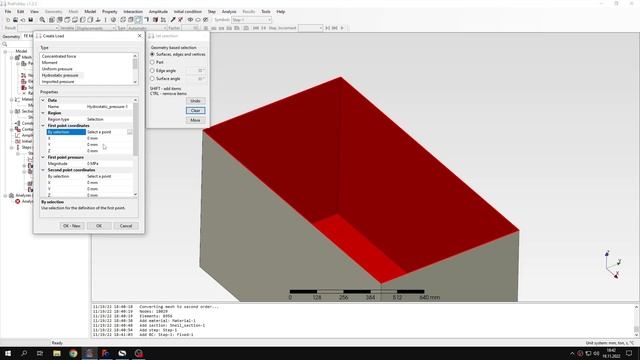Click the load Type list scrollbar
Viewport: 640px width, 360px height.
(136, 64)
